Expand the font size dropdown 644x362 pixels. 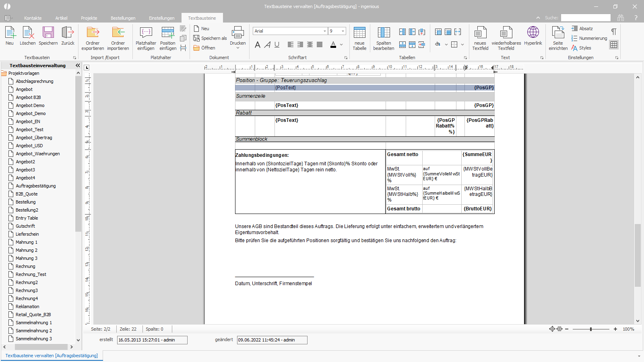pyautogui.click(x=343, y=31)
